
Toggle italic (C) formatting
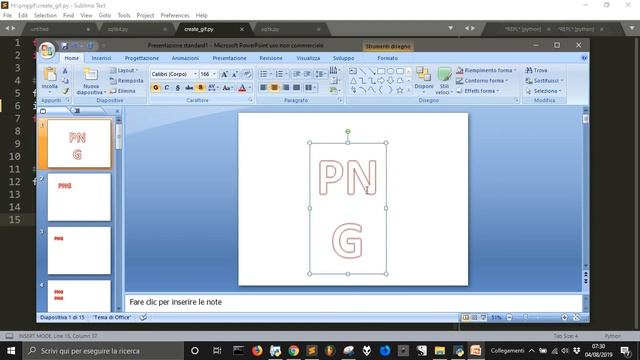coord(167,88)
